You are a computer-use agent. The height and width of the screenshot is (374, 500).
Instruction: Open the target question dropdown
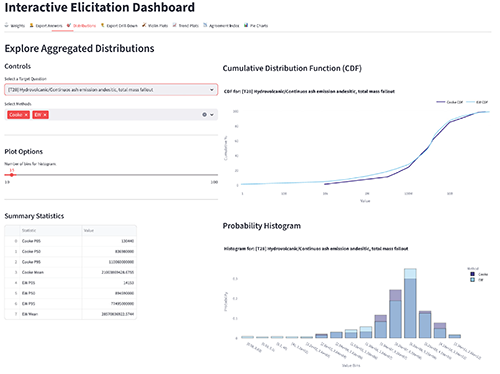pos(111,90)
